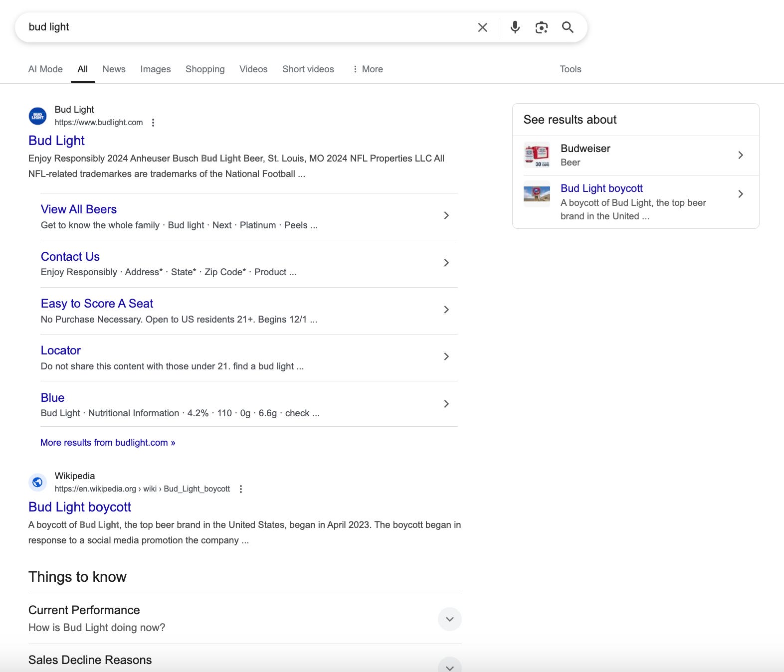Viewport: 784px width, 672px height.
Task: Open the View All Beers sitelink
Action: tap(79, 209)
